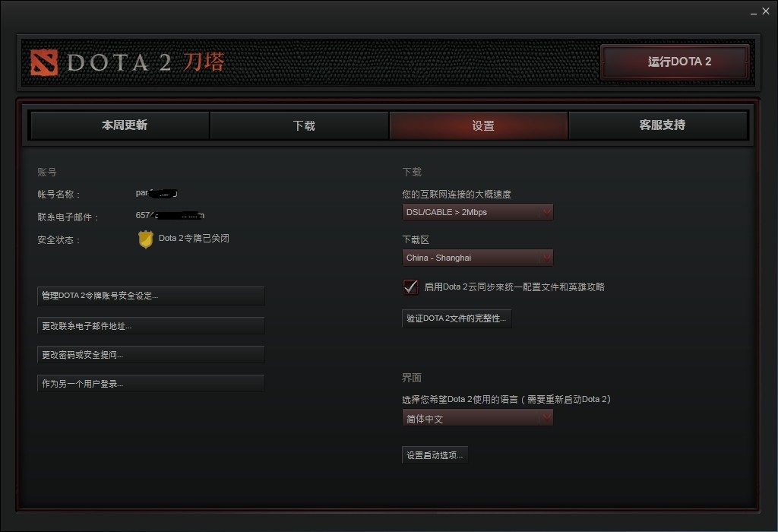Toggle the Dota 2 cloud sync checkbox

click(x=410, y=287)
